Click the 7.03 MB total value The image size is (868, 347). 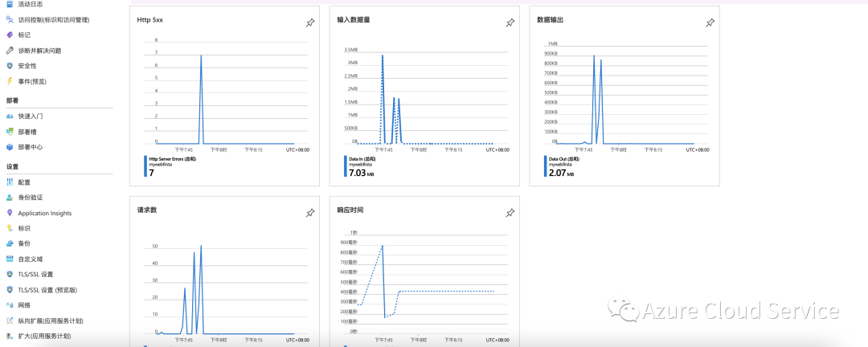click(x=362, y=173)
